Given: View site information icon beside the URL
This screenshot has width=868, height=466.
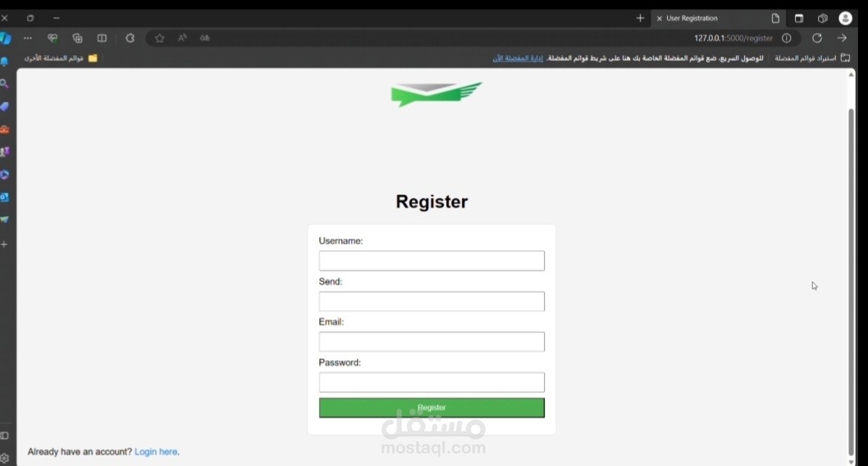Looking at the screenshot, I should click(786, 39).
